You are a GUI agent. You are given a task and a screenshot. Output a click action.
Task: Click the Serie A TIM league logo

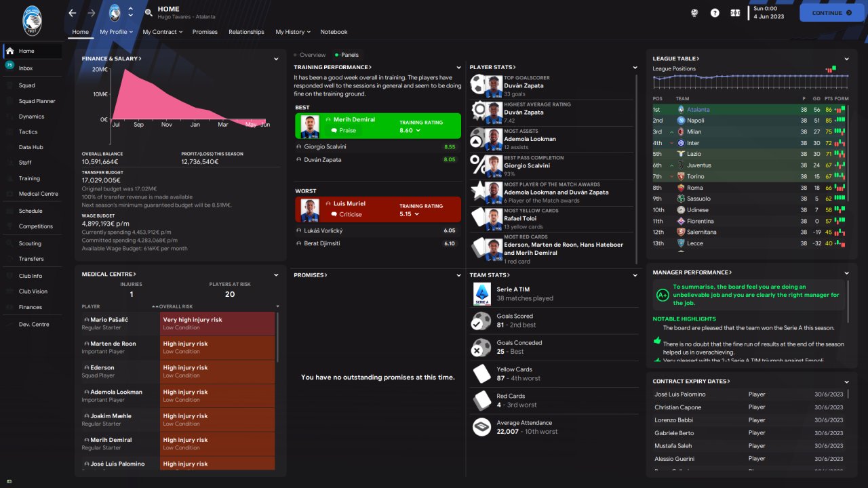click(481, 293)
